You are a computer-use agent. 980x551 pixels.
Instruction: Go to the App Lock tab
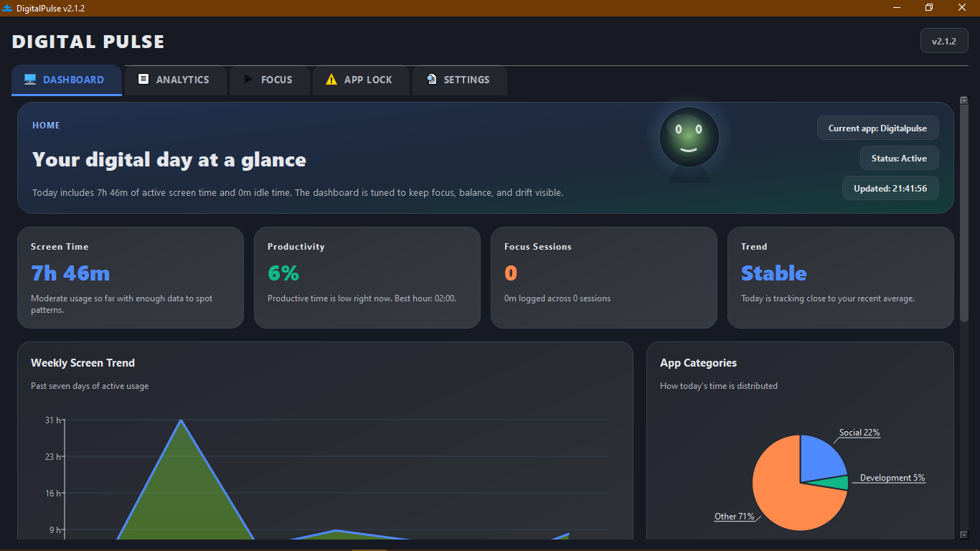(361, 80)
